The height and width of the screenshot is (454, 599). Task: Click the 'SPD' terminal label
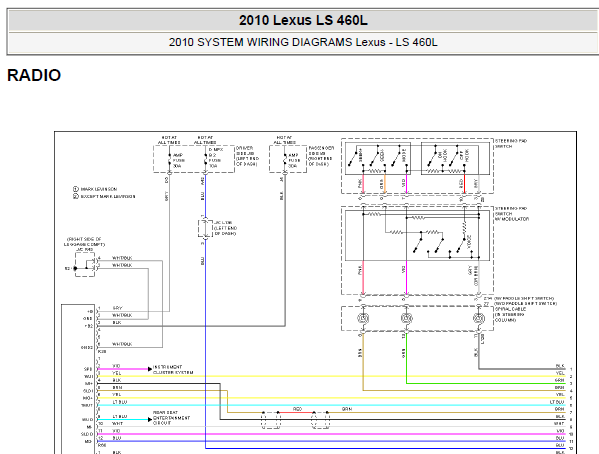coord(88,370)
